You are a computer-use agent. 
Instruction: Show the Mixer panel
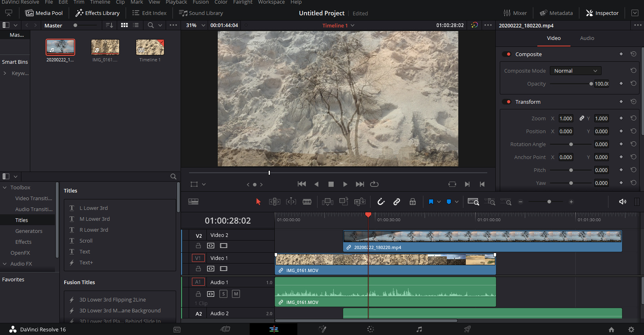click(x=515, y=13)
